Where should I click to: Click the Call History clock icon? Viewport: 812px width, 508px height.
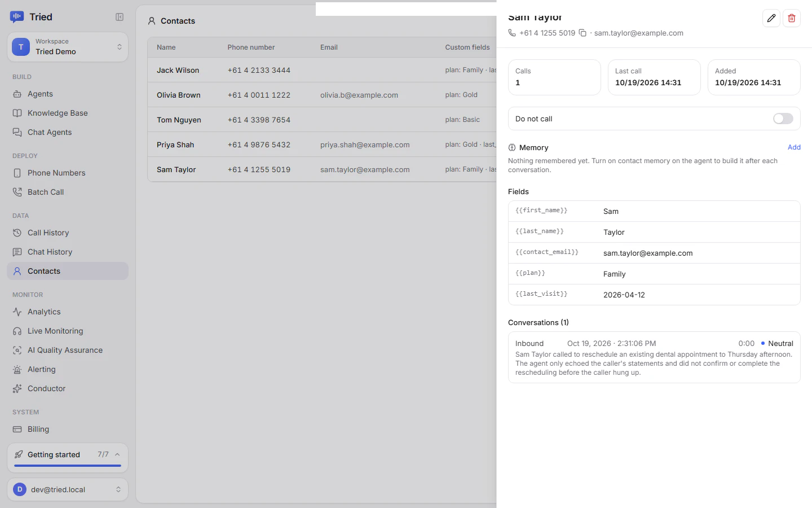(x=17, y=233)
